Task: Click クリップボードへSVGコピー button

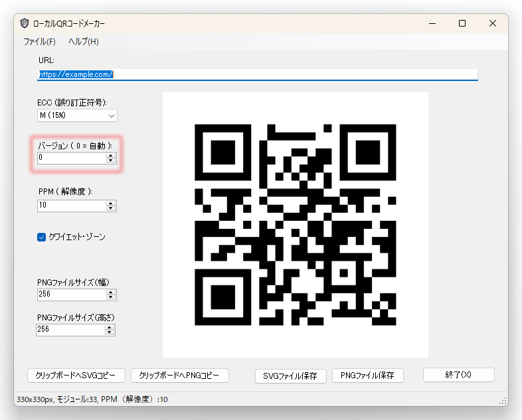Action: [76, 376]
